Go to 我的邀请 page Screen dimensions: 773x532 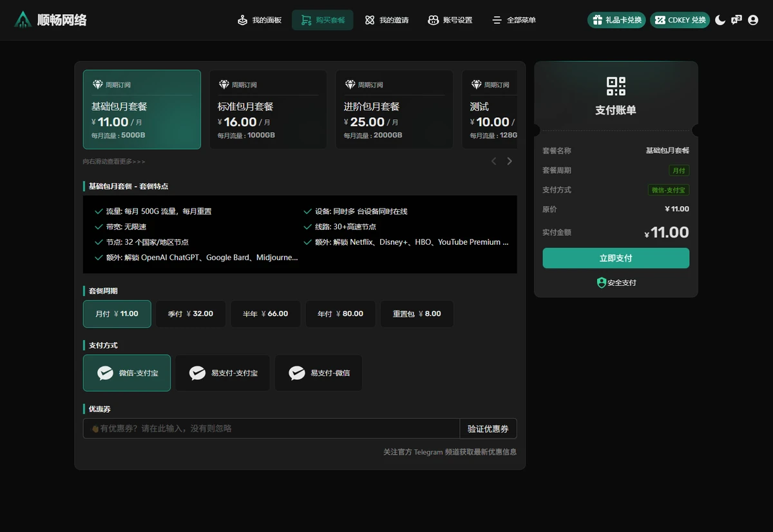coord(386,20)
